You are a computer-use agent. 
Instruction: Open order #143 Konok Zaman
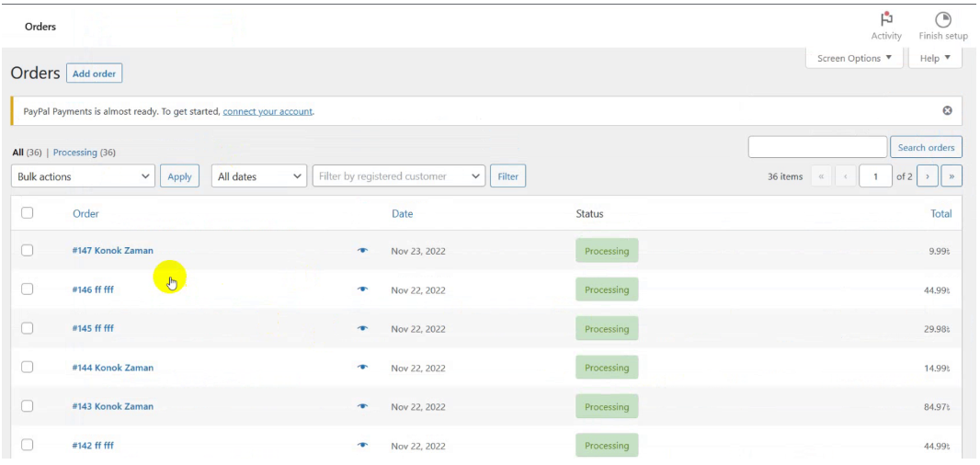(x=112, y=406)
